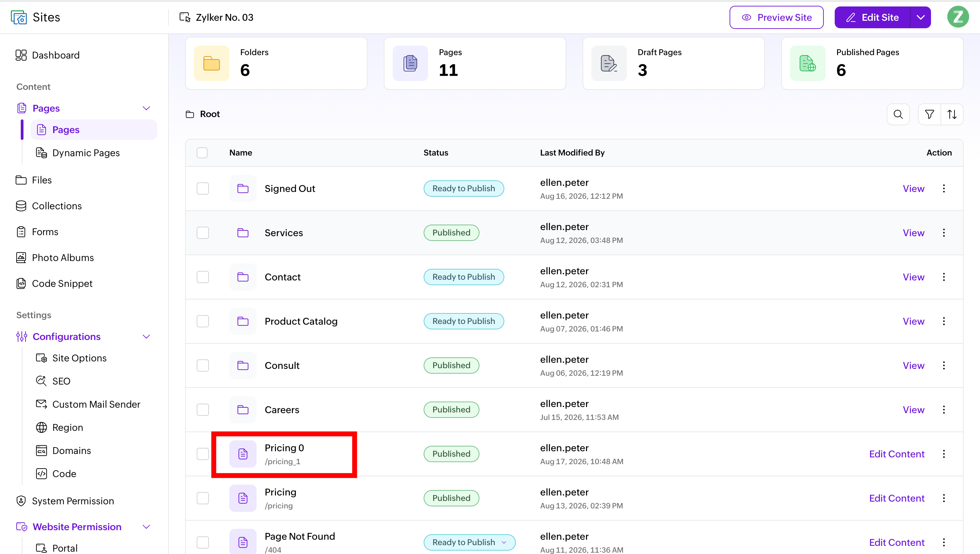The height and width of the screenshot is (554, 980).
Task: Click the Pricing page document icon
Action: 243,498
